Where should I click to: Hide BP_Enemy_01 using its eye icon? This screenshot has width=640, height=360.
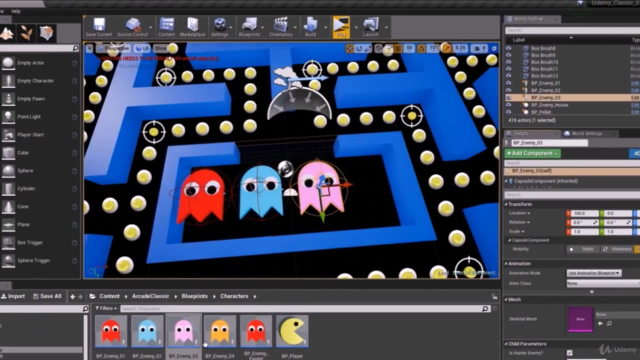coord(509,83)
